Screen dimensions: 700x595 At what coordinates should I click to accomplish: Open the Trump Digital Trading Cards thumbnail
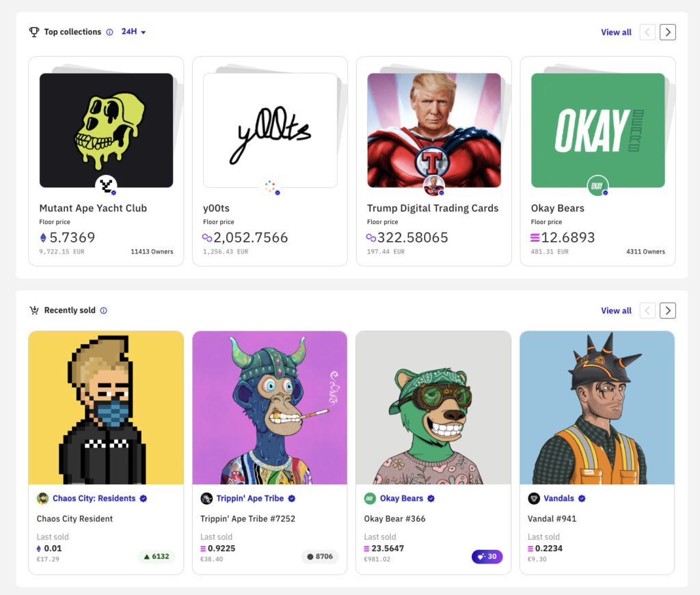tap(434, 130)
